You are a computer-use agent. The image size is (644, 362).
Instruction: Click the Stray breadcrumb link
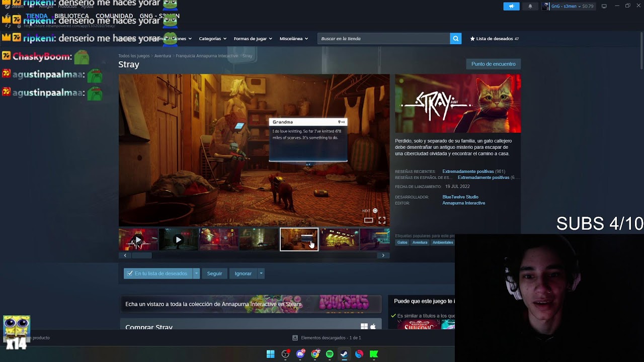pyautogui.click(x=247, y=56)
